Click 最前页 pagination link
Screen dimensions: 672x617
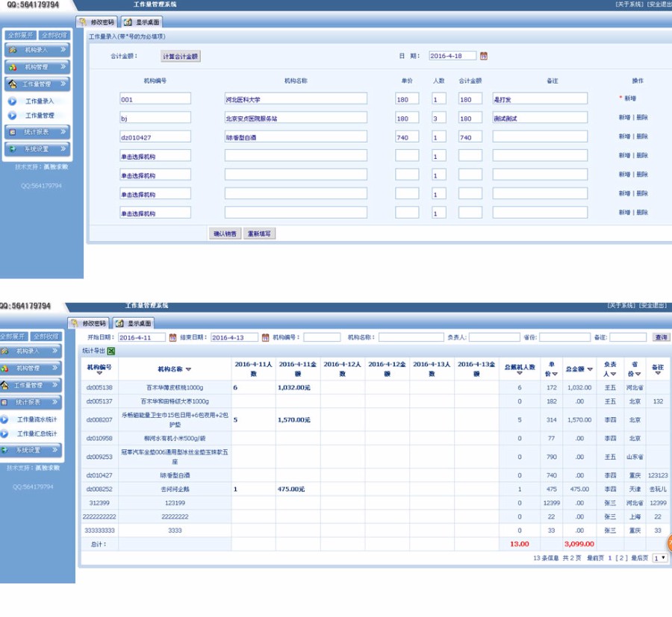coord(595,558)
